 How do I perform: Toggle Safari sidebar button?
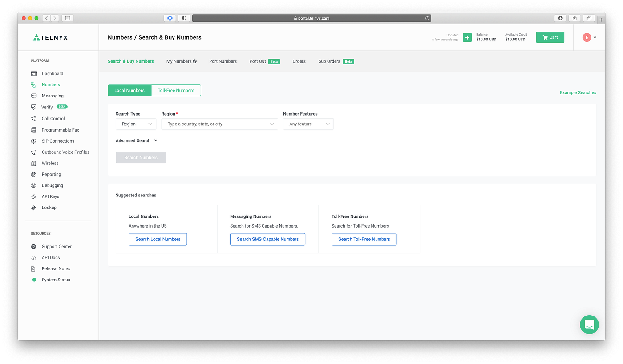pyautogui.click(x=68, y=18)
